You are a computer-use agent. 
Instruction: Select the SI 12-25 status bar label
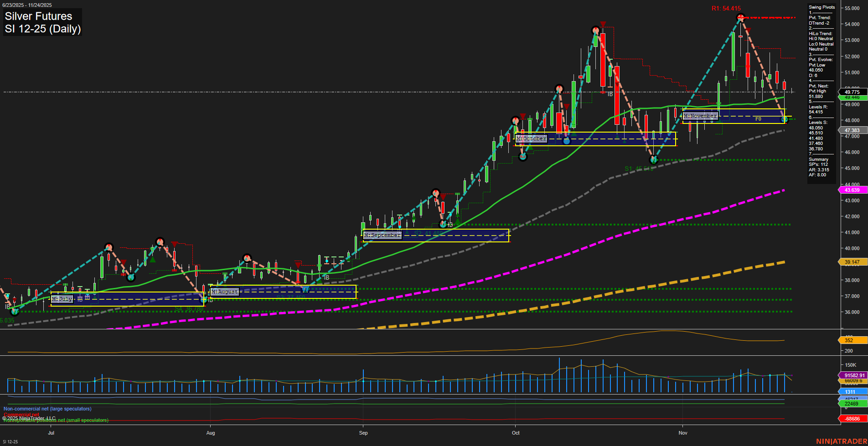pyautogui.click(x=10, y=441)
